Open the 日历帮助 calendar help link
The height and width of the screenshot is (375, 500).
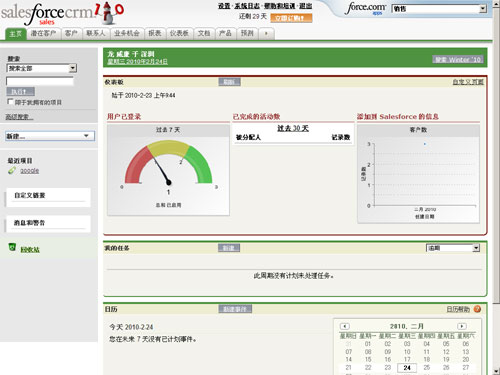pyautogui.click(x=458, y=309)
